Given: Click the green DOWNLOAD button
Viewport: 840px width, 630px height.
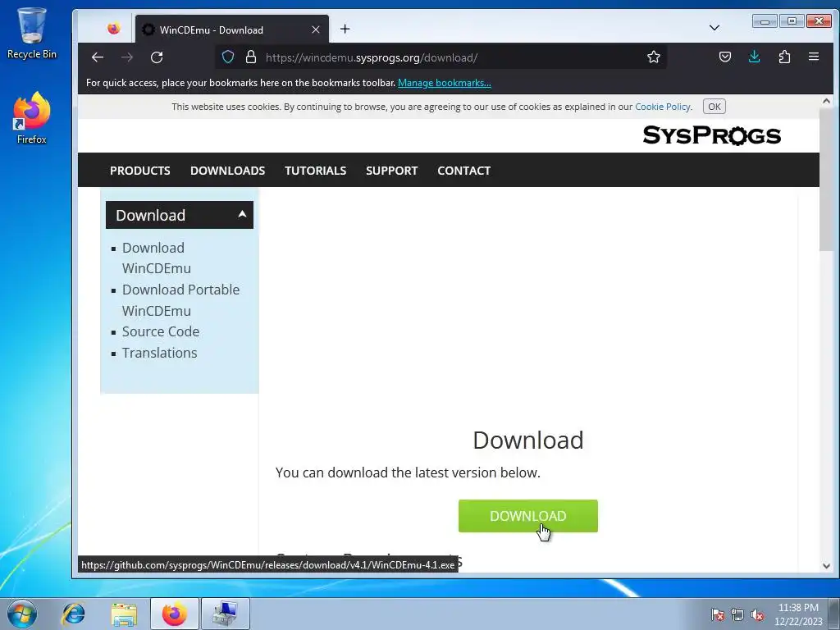Looking at the screenshot, I should [527, 516].
